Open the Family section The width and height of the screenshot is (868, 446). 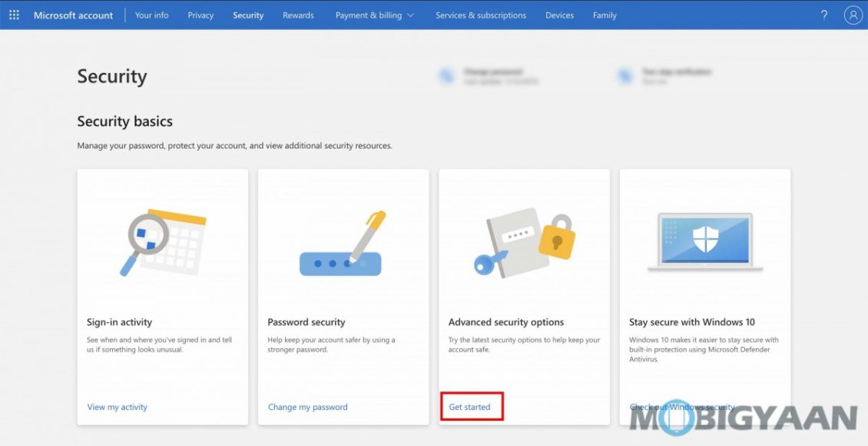pos(605,15)
